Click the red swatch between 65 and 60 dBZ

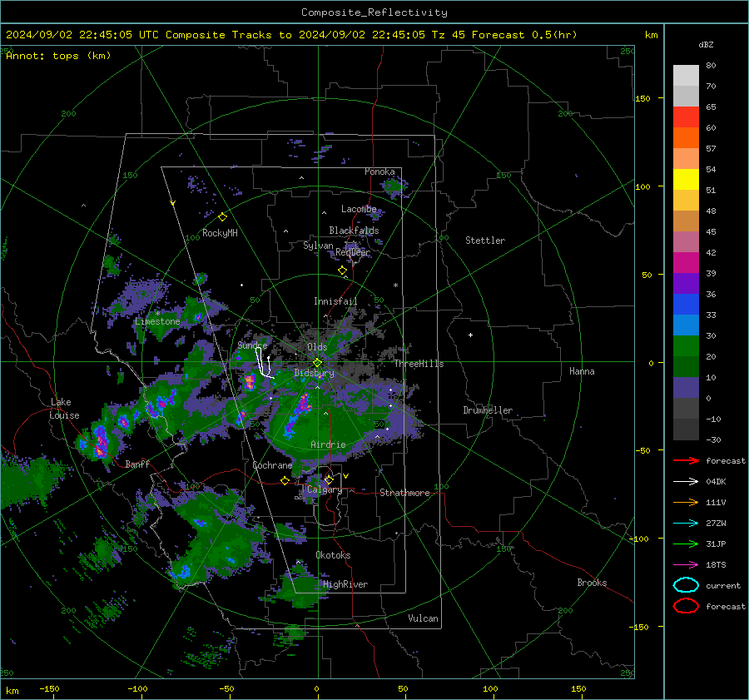[x=686, y=117]
